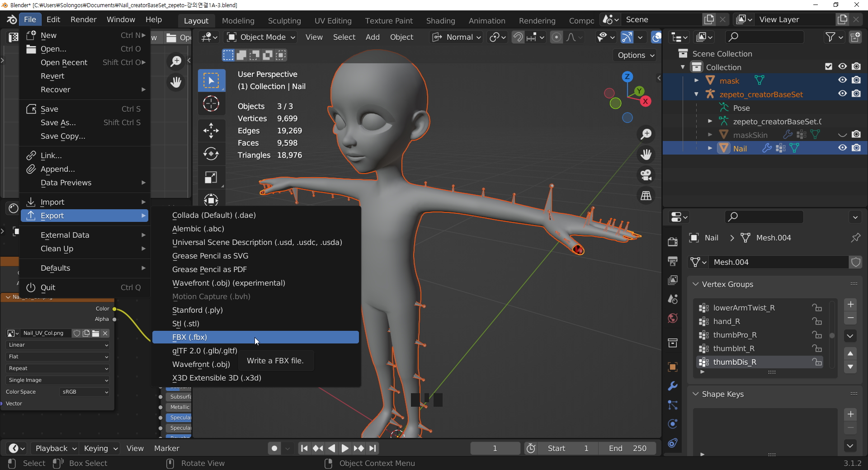Image resolution: width=868 pixels, height=470 pixels.
Task: Collapse the Shape Keys panel
Action: (696, 394)
